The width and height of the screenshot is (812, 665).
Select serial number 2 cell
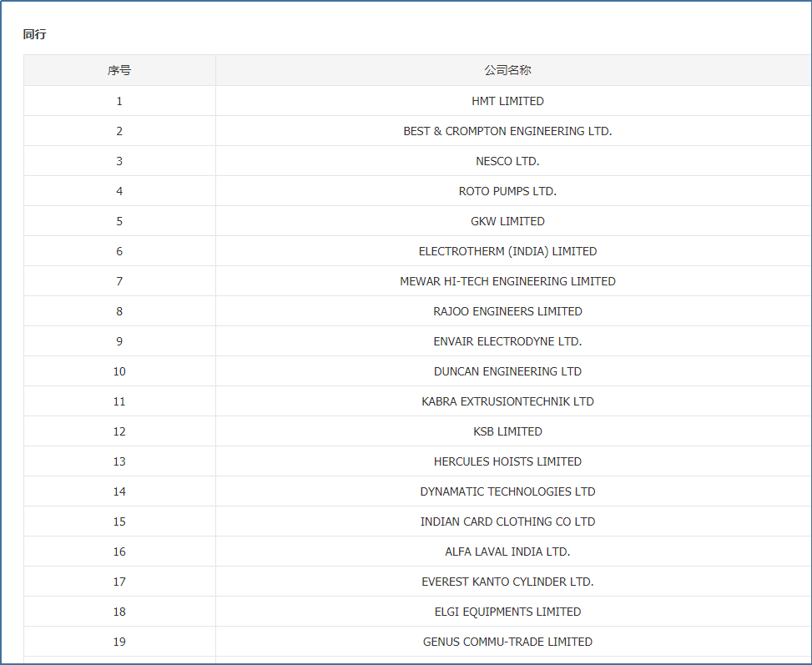(119, 131)
